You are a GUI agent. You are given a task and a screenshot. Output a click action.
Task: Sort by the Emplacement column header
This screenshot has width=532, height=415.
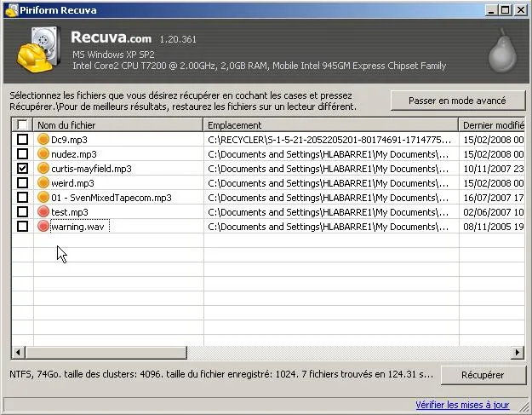coord(331,125)
